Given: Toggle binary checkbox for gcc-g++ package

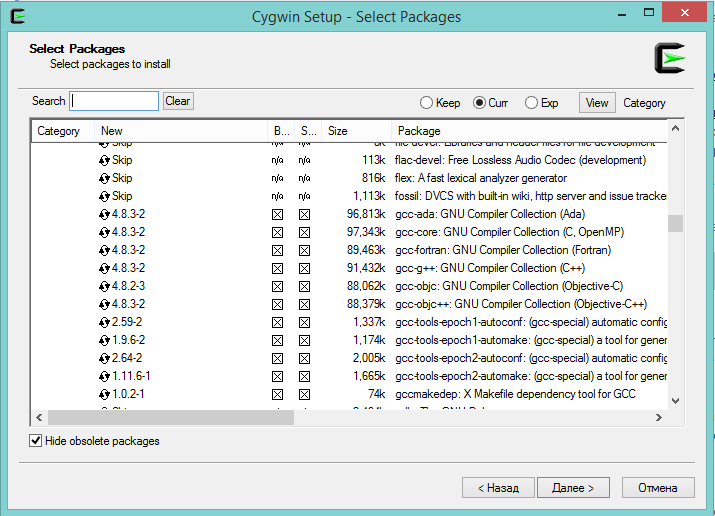Looking at the screenshot, I should click(x=277, y=268).
